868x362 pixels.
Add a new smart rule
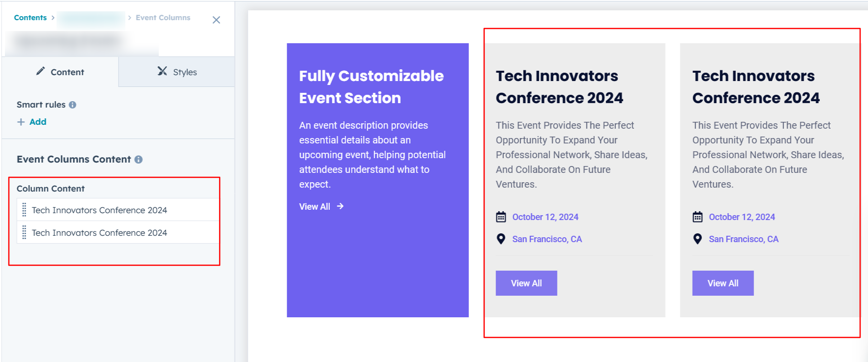point(32,122)
